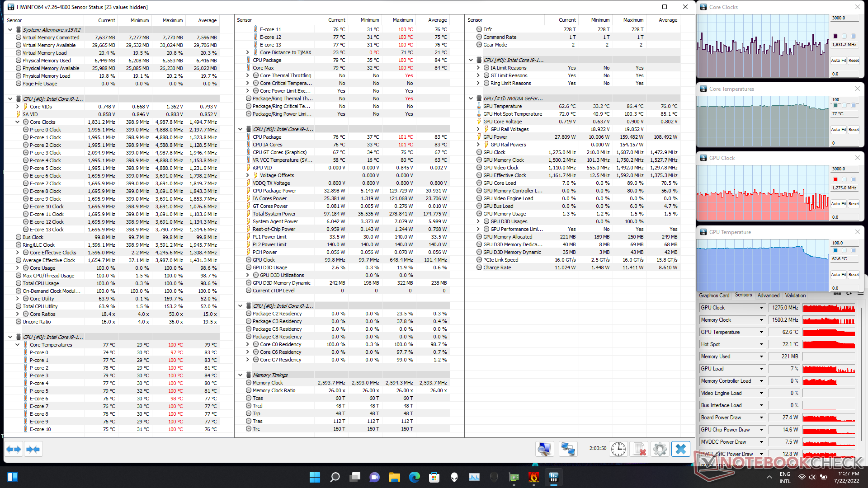Click the clock reset-time icon
This screenshot has height=488, width=868.
618,449
